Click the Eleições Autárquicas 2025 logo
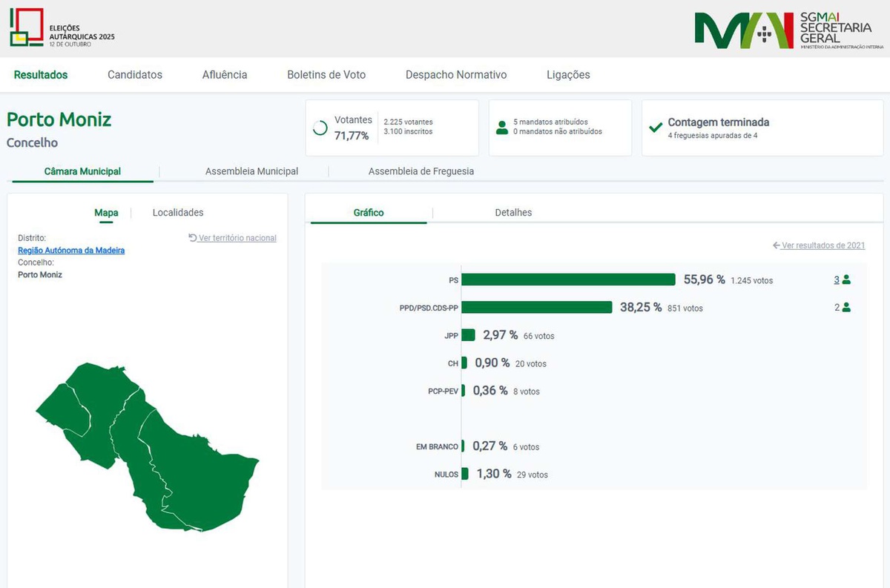The height and width of the screenshot is (588, 890). [62, 28]
